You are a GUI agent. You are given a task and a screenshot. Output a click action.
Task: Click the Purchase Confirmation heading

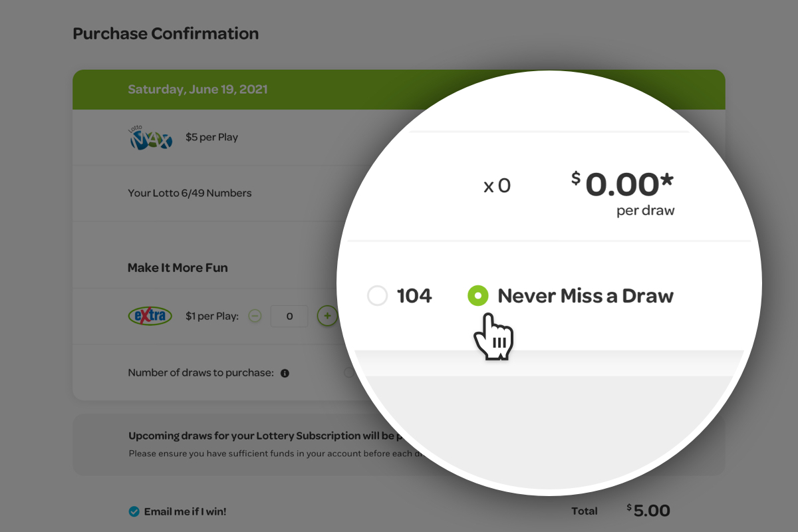(166, 34)
